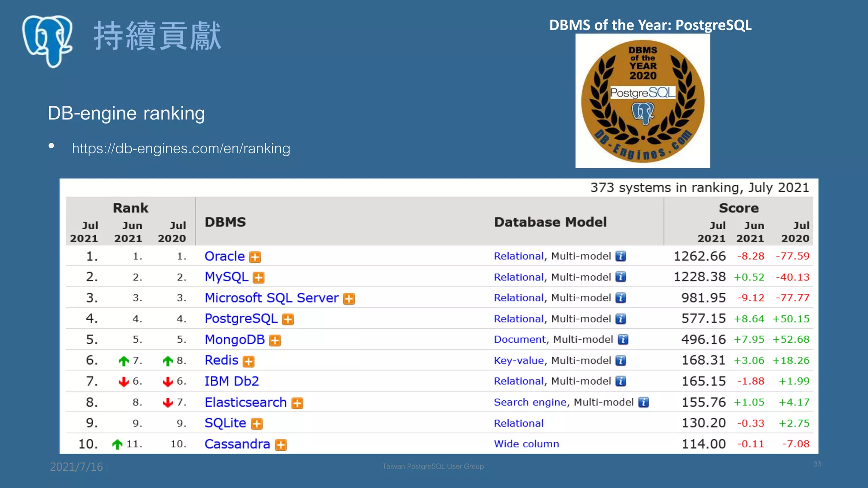Select the +50.15 yearly change value

point(791,319)
